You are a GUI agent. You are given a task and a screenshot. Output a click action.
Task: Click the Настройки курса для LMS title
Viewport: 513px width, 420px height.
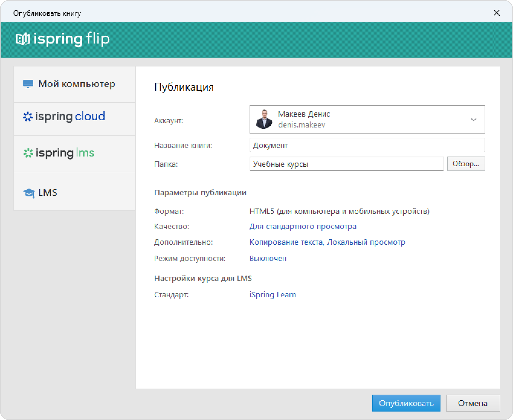(x=203, y=278)
